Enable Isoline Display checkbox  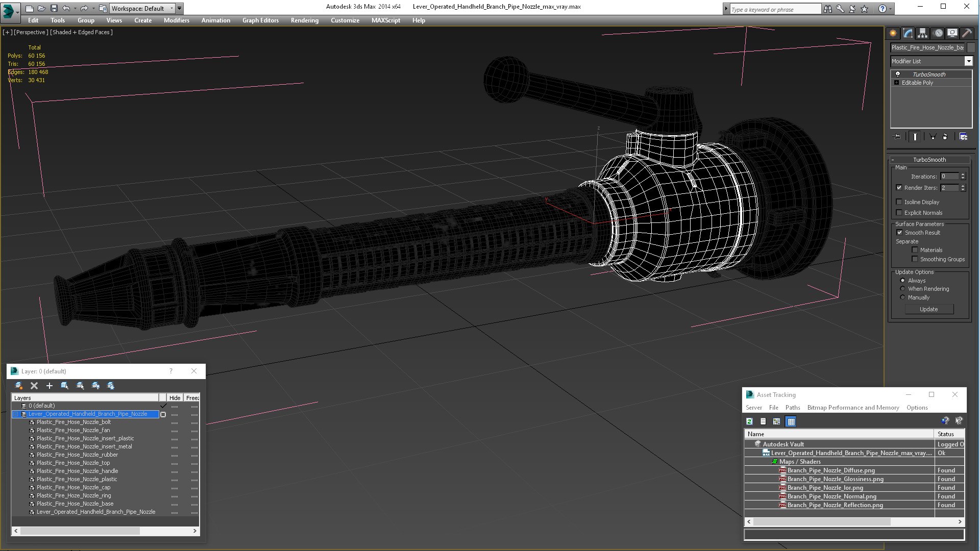(899, 202)
